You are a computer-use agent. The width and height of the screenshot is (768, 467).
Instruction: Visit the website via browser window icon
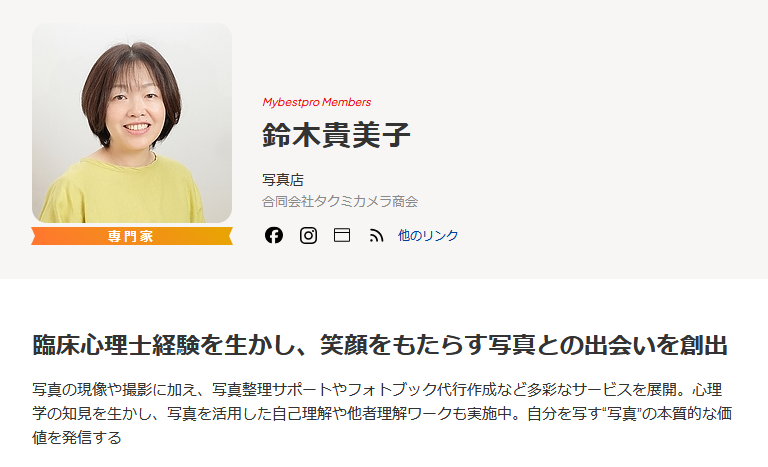pyautogui.click(x=342, y=235)
